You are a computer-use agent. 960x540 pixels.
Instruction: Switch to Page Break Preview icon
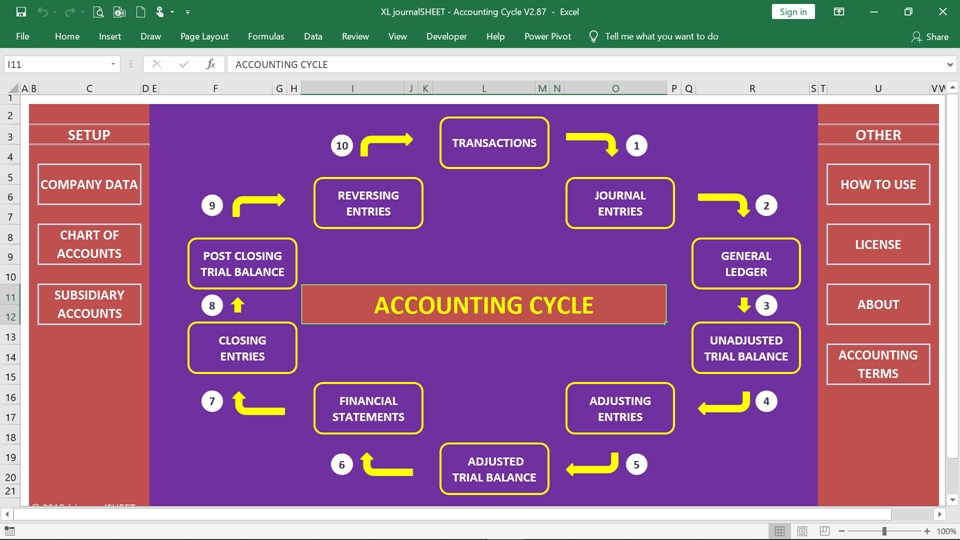[825, 531]
